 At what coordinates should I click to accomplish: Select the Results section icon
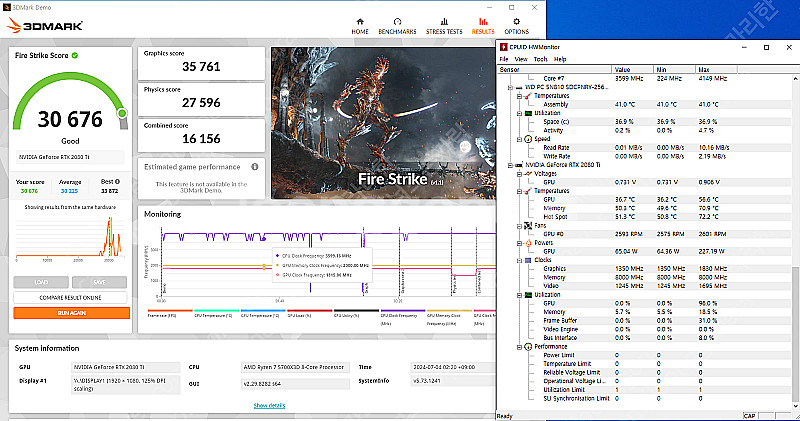coord(483,21)
